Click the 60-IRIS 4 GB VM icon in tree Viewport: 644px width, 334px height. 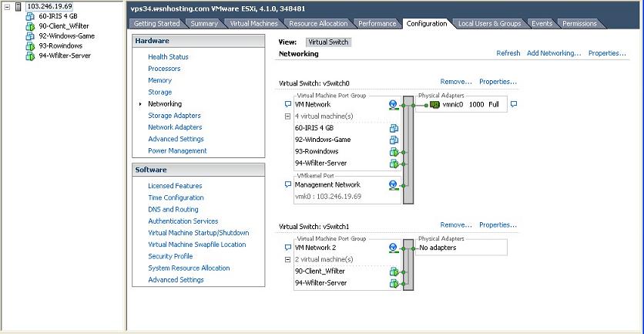[30, 16]
